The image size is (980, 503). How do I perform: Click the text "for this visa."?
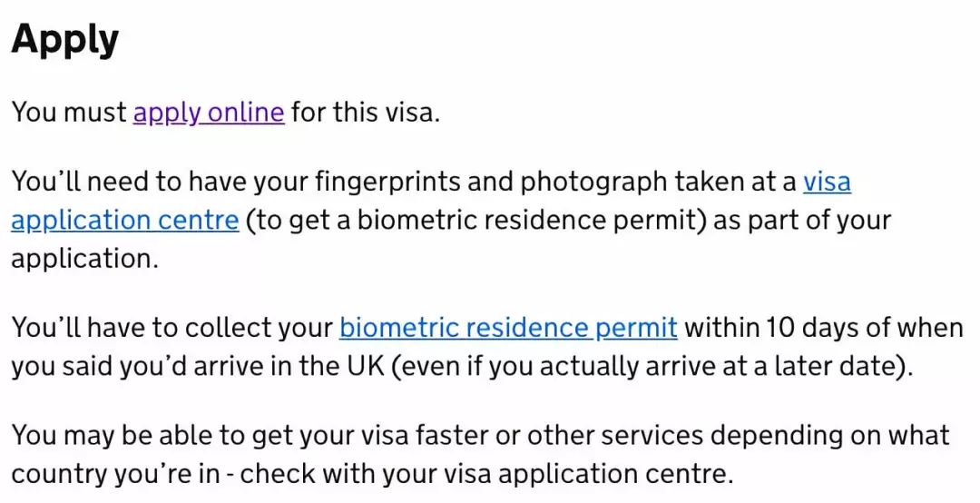coord(365,113)
